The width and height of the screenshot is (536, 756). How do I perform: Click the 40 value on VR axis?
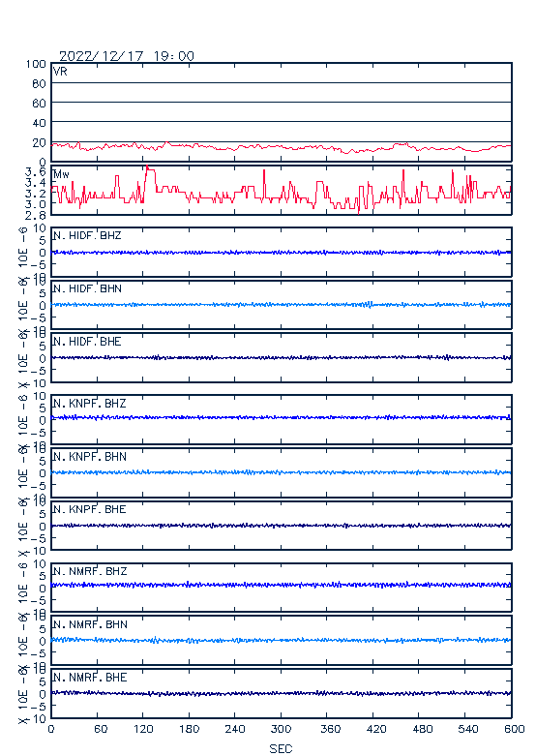39,123
